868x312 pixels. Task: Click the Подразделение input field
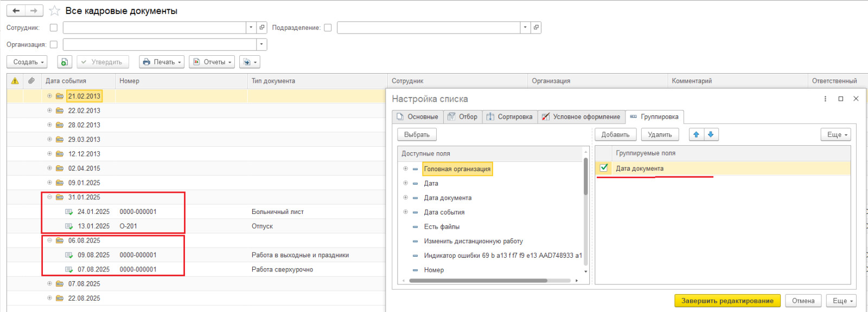coord(428,28)
